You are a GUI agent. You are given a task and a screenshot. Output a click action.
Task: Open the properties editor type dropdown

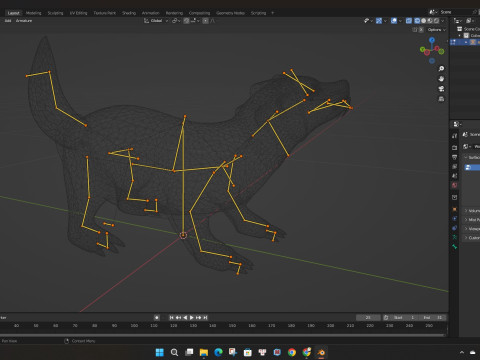pos(457,124)
